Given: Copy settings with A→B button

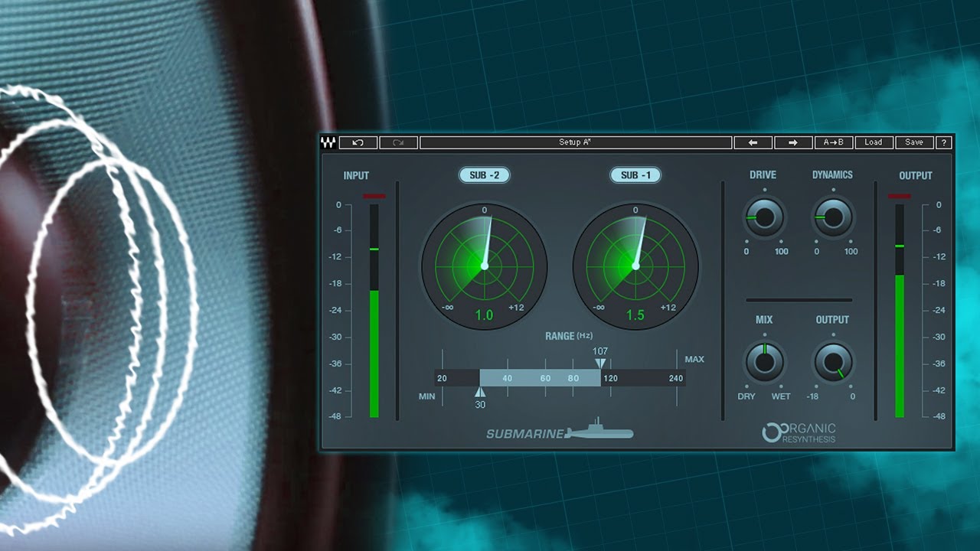Looking at the screenshot, I should [833, 142].
